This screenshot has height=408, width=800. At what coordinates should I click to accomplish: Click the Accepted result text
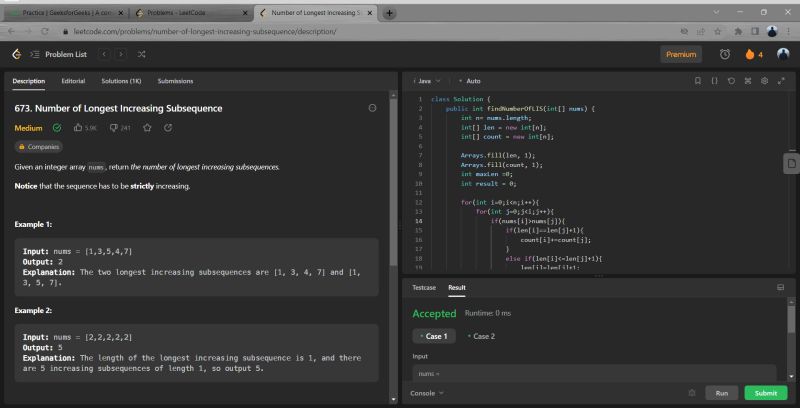434,314
